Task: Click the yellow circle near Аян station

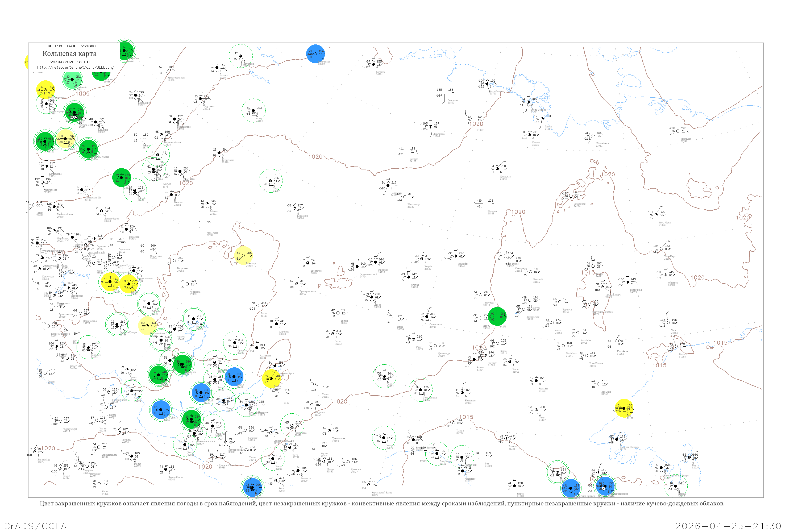Action: pos(624,408)
